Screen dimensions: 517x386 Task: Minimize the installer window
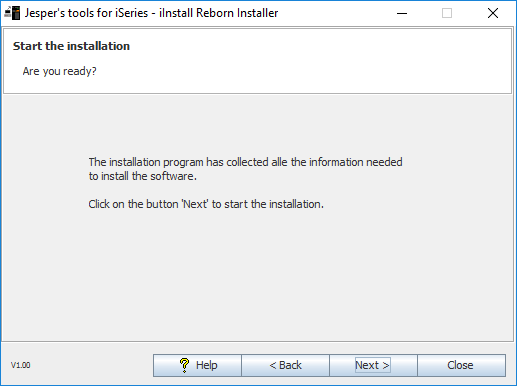click(x=402, y=13)
